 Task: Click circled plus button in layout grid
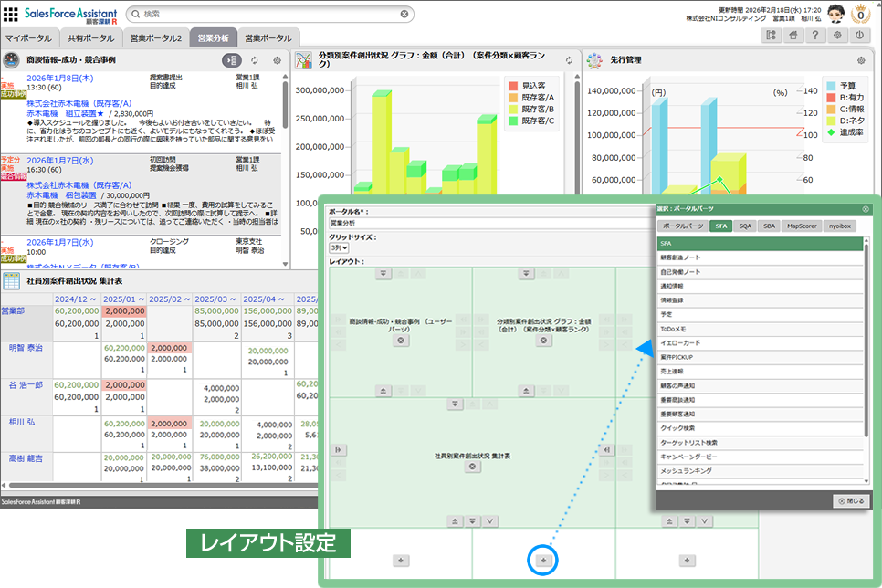(x=543, y=559)
